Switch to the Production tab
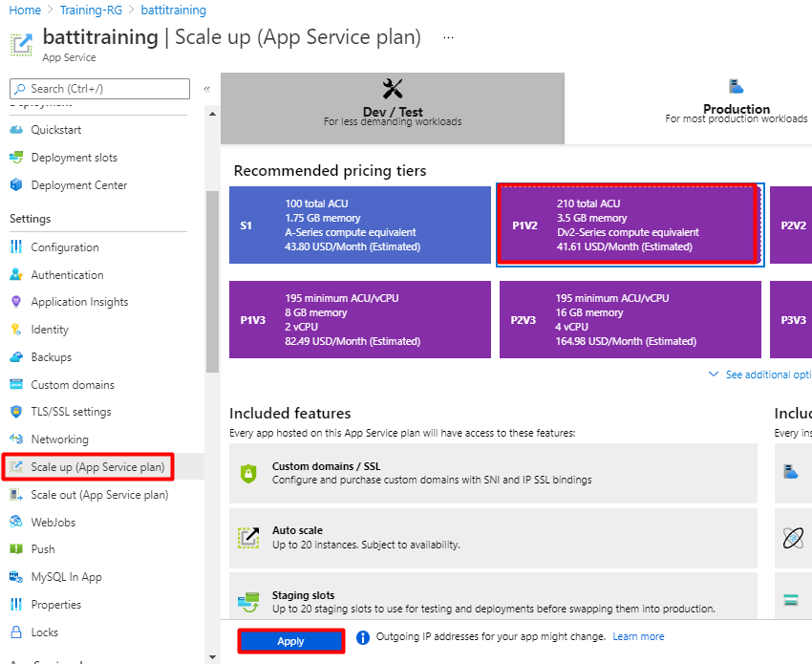 coord(736,108)
